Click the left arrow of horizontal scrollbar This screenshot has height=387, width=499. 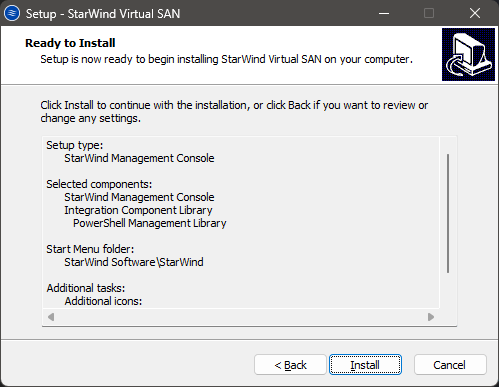point(51,317)
